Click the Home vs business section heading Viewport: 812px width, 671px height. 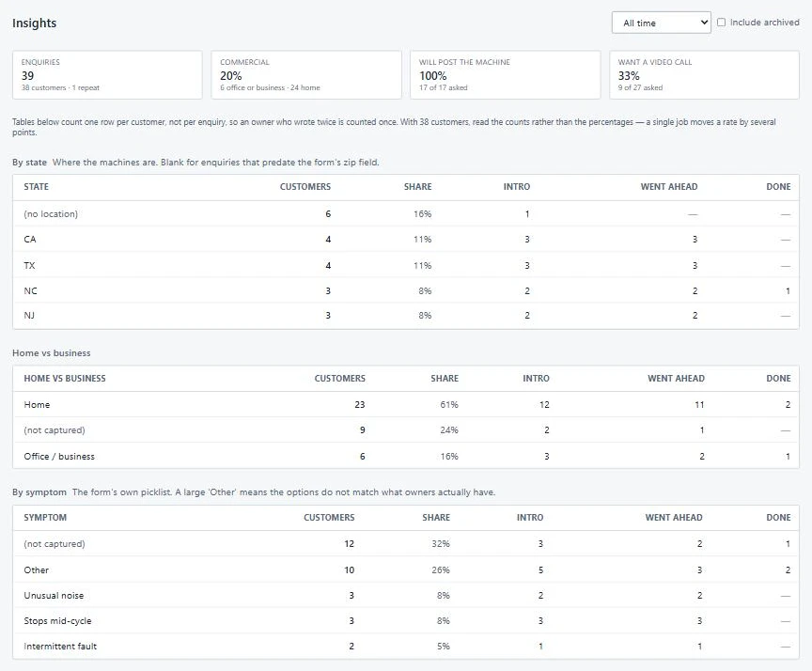coord(52,353)
